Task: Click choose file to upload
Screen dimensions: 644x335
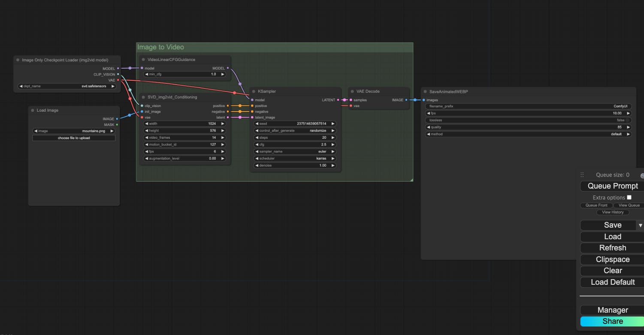Action: tap(74, 138)
